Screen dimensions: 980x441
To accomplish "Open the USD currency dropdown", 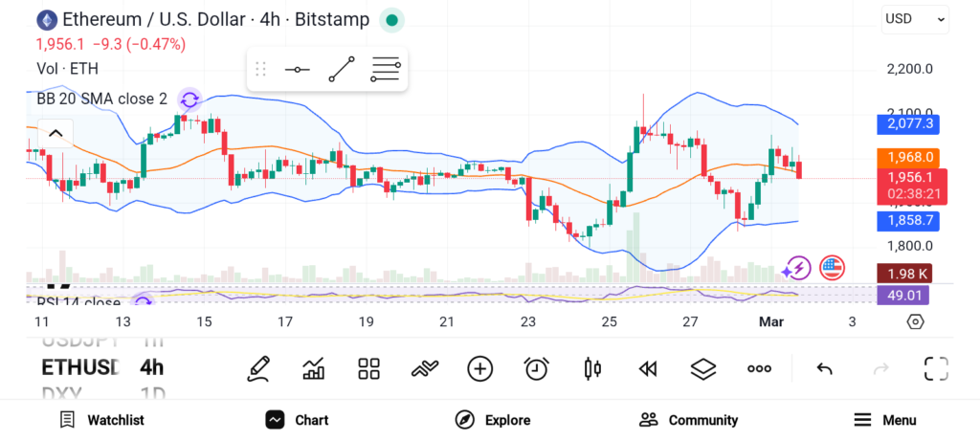I will point(915,18).
